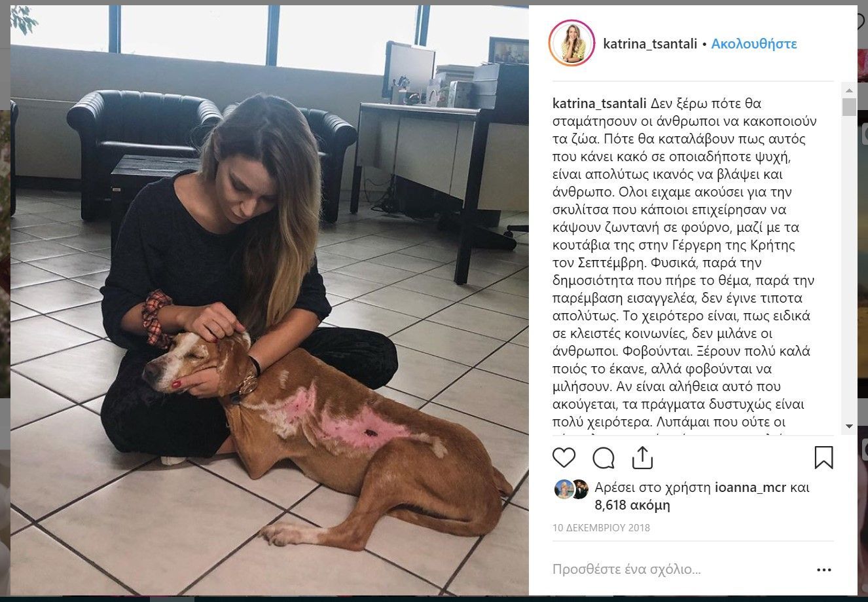Follow the account via Ακολουθήστε
Image resolution: width=868 pixels, height=602 pixels.
[x=753, y=44]
